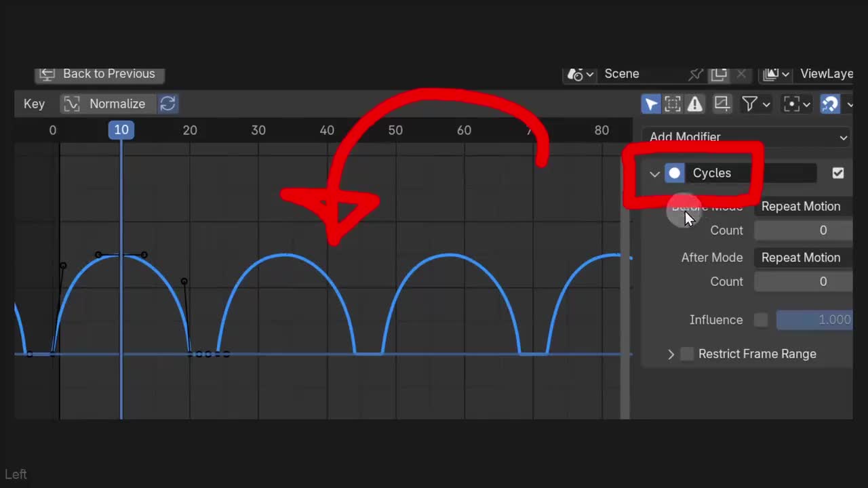868x488 pixels.
Task: Open the After Mode Repeat Motion dropdown
Action: pos(804,258)
